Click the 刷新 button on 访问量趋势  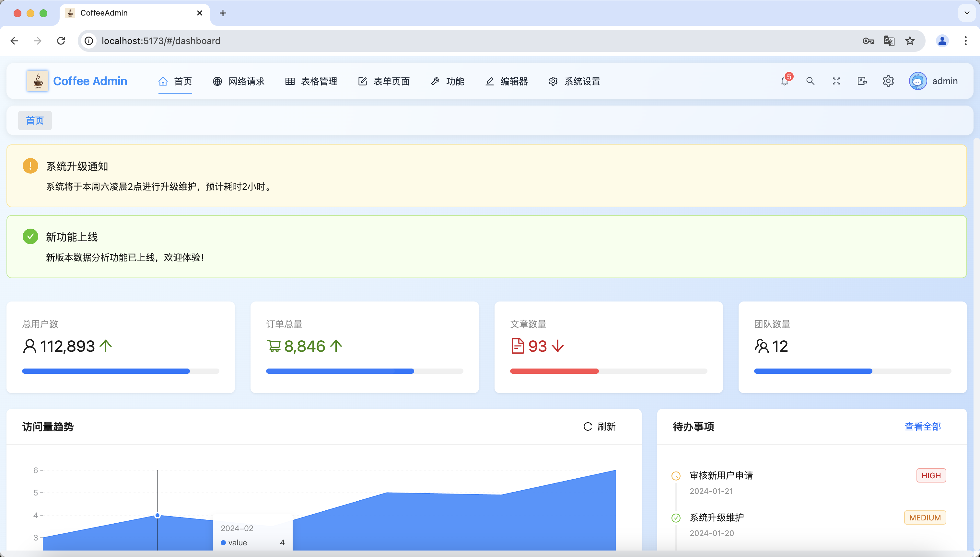[600, 426]
